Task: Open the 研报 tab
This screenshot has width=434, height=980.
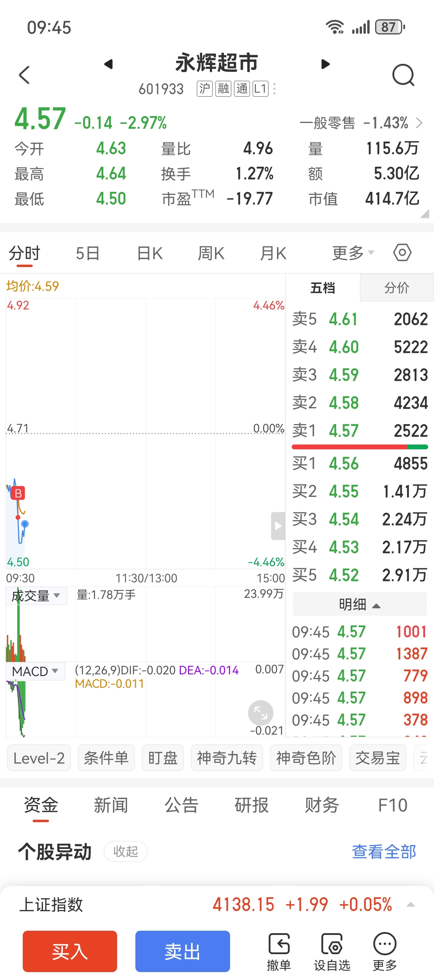Action: (252, 805)
